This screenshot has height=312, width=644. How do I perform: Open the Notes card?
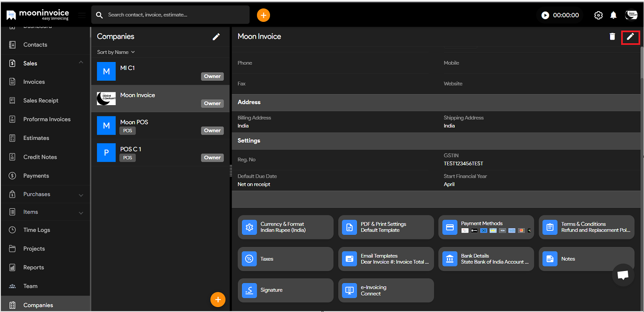pyautogui.click(x=586, y=259)
